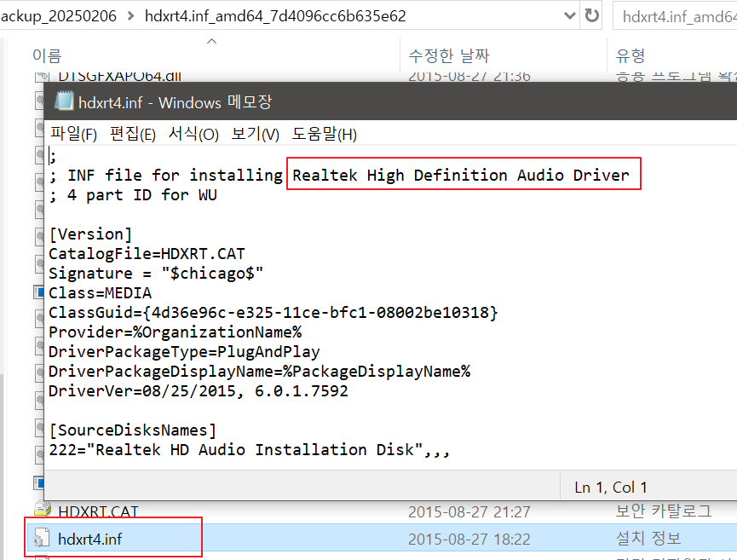Viewport: 737px width, 560px height.
Task: Click the Class=MEDIA line
Action: click(101, 293)
